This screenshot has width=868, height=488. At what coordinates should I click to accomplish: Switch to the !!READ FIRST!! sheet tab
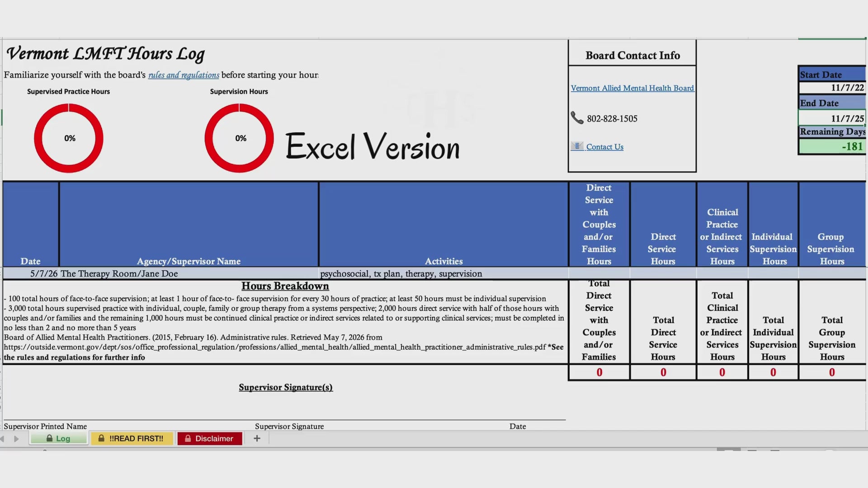pyautogui.click(x=132, y=438)
